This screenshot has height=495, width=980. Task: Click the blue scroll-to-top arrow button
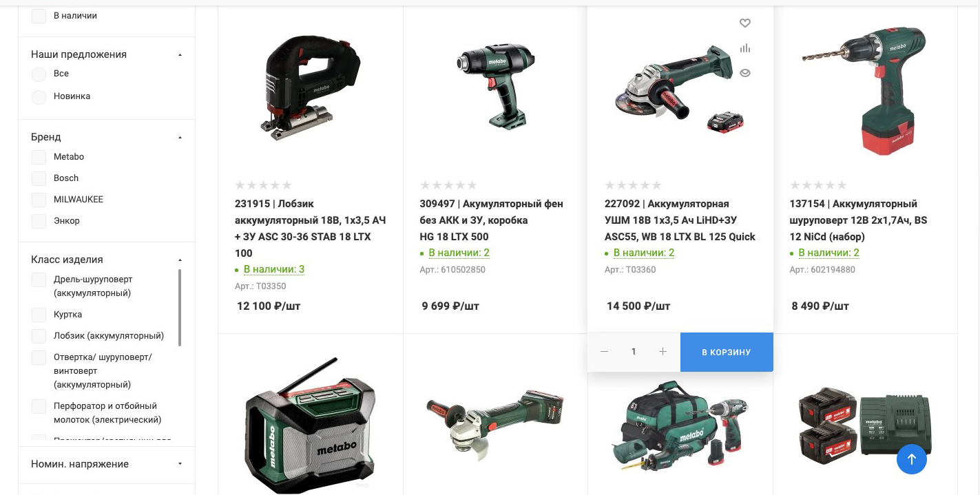(911, 459)
